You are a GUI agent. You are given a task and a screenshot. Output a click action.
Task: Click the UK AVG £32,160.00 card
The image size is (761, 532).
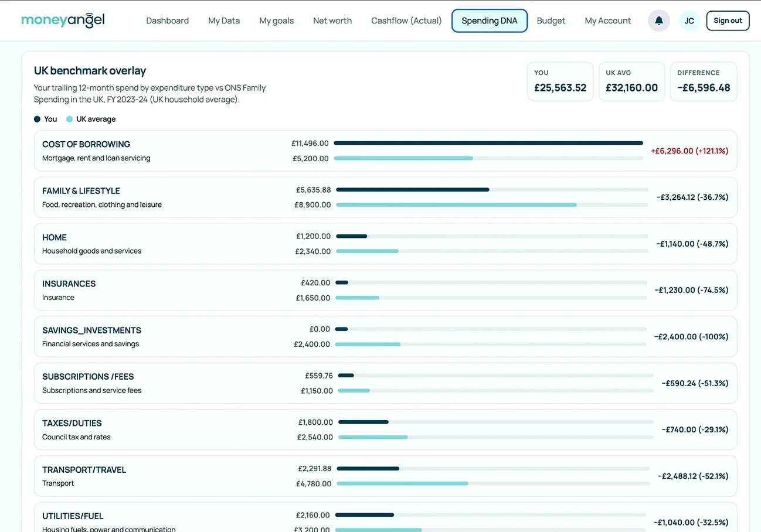tap(632, 81)
